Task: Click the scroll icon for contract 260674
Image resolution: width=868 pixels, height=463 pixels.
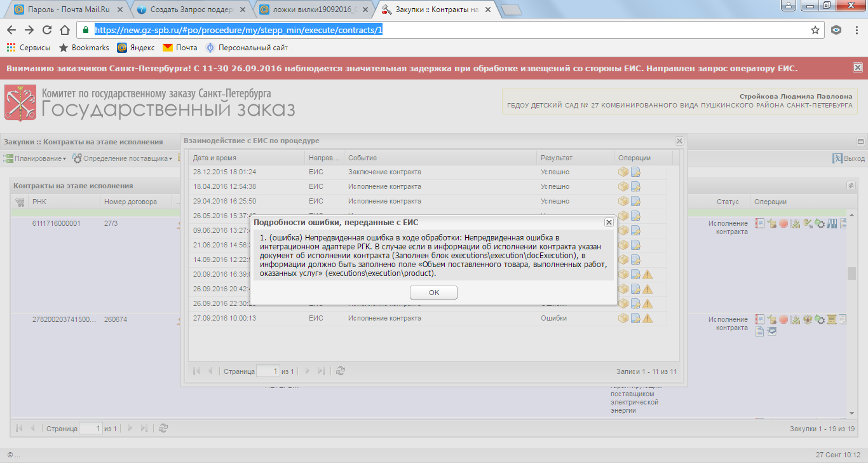Action: 832,319
